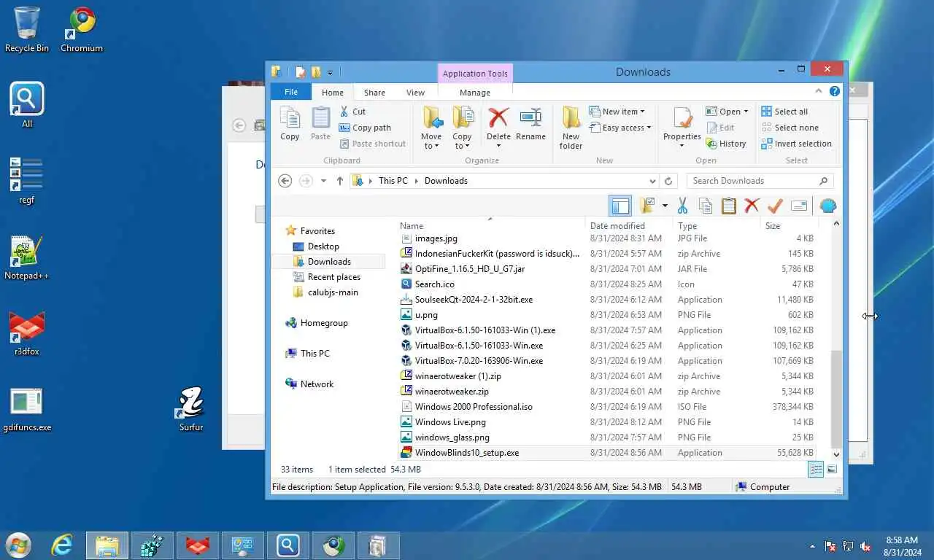Click the Cut command in the ribbon
This screenshot has width=934, height=560.
352,112
